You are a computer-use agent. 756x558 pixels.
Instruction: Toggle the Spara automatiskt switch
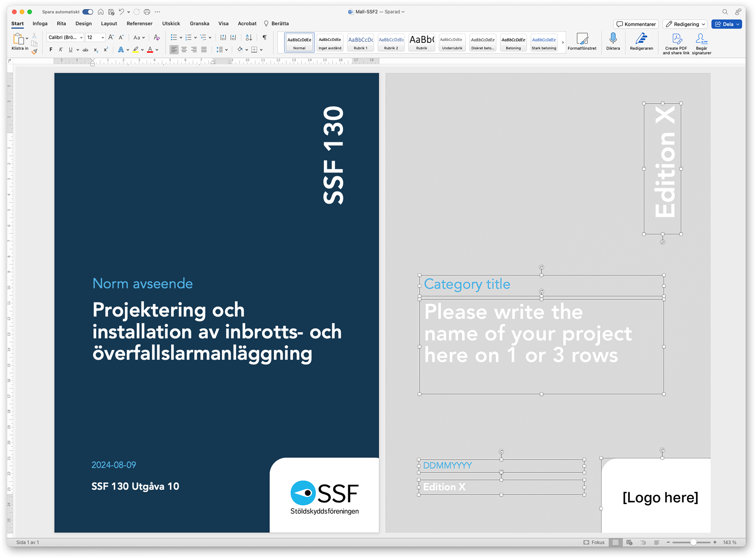pos(88,12)
